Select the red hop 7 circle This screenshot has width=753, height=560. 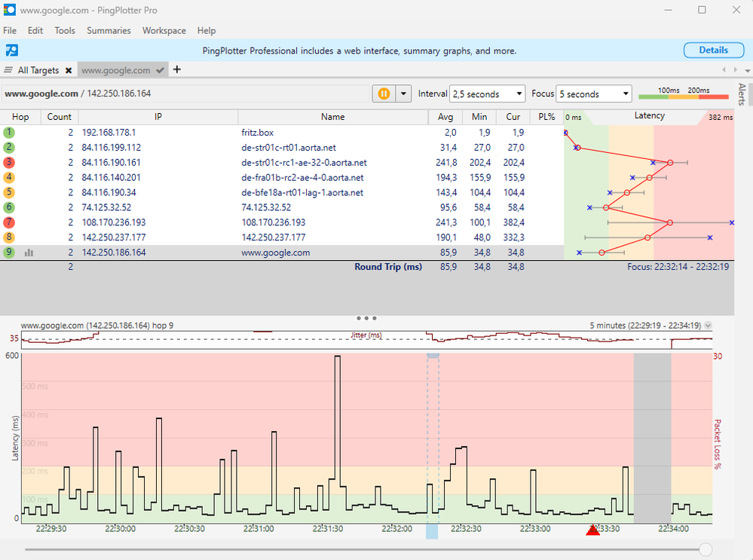coord(9,222)
